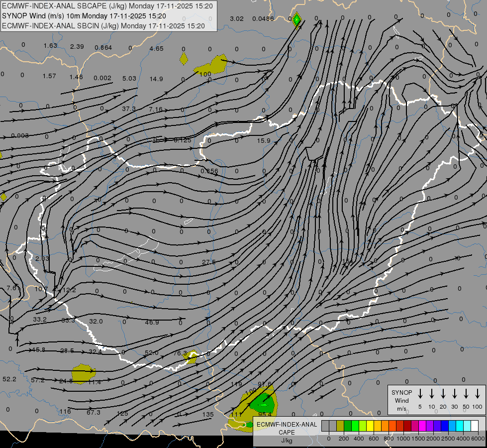The width and height of the screenshot is (487, 448).
Task: Click the map value 97.6
Action: pyautogui.click(x=265, y=384)
